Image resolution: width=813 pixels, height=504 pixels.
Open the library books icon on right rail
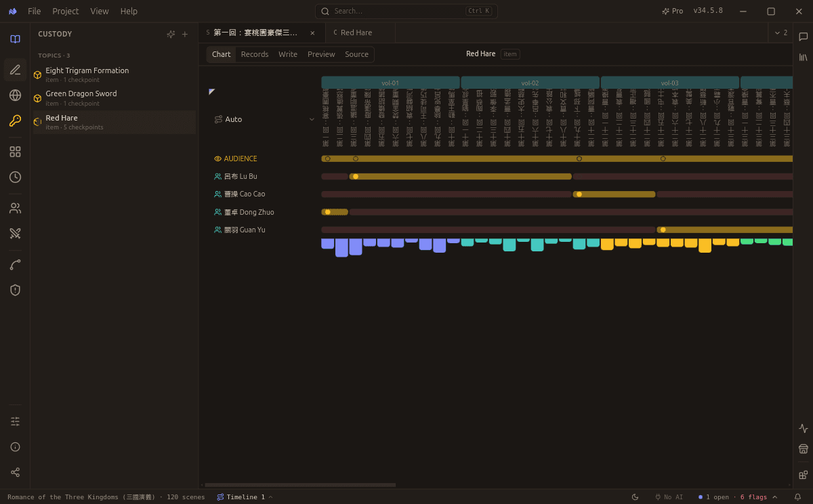[804, 58]
